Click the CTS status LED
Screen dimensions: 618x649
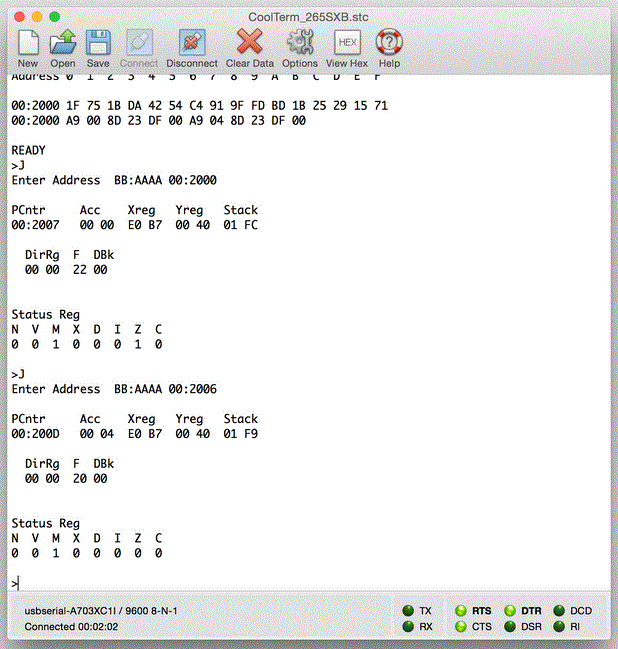point(461,626)
